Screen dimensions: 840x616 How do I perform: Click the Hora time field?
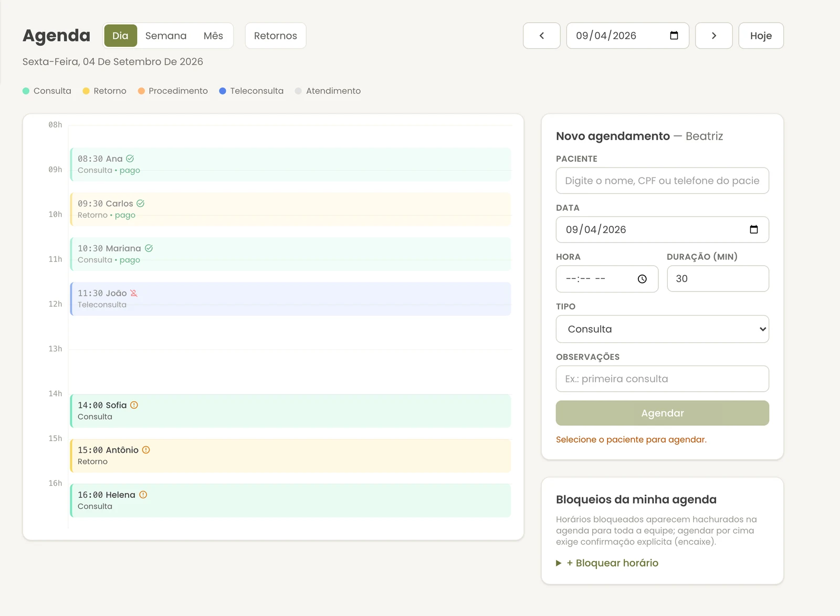click(x=607, y=279)
